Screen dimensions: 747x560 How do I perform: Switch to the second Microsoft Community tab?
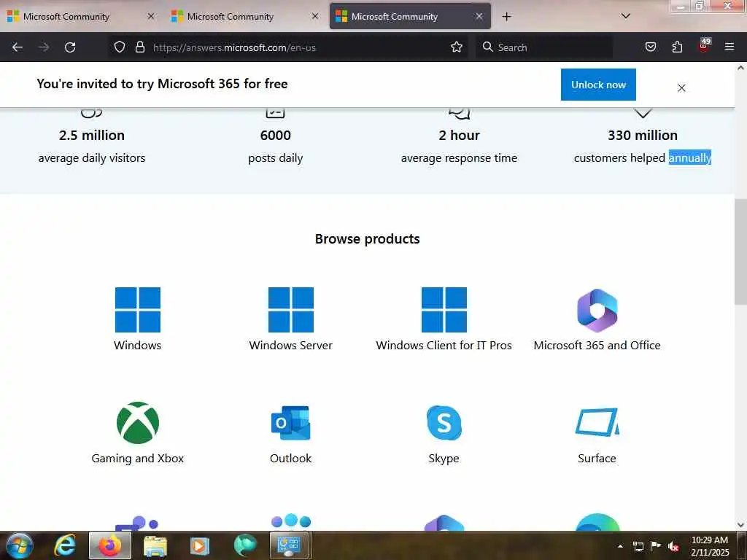(245, 17)
